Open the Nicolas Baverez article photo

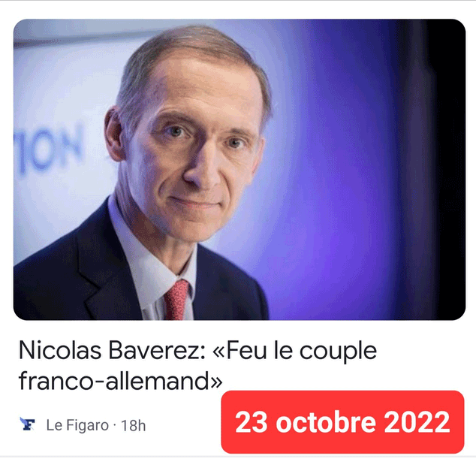tap(240, 170)
